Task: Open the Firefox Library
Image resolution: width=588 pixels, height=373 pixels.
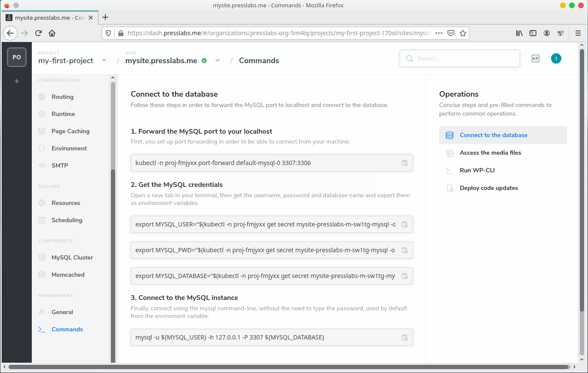Action: click(x=519, y=33)
